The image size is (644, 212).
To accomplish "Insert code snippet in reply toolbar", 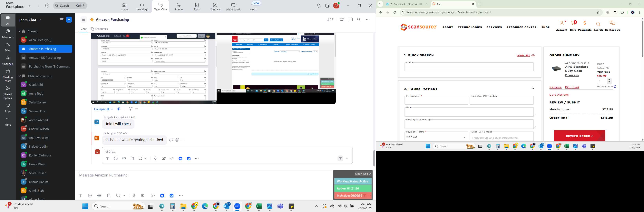I will click(172, 158).
